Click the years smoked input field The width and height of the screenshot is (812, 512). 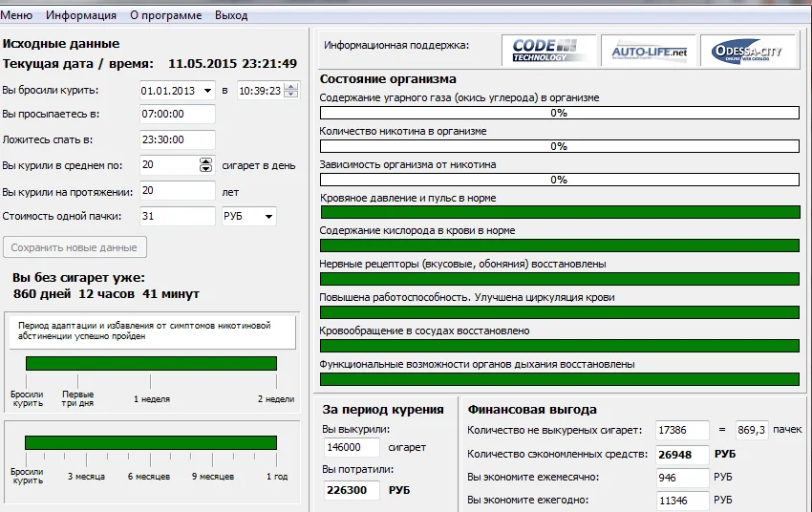176,190
